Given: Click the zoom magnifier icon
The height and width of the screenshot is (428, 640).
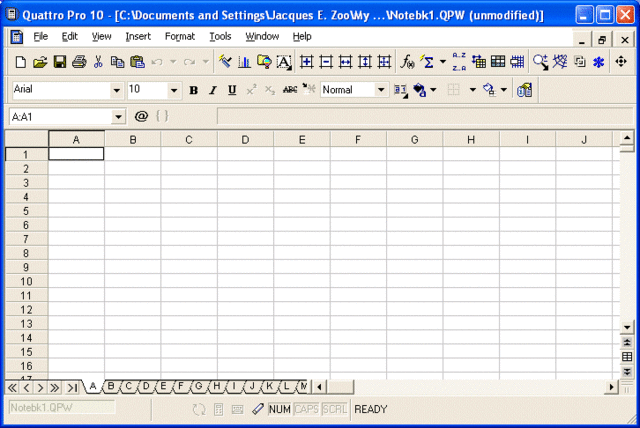Looking at the screenshot, I should pyautogui.click(x=541, y=62).
